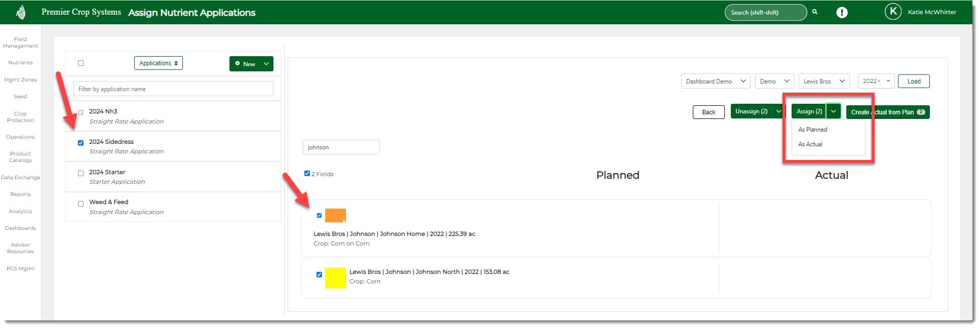Expand the Dashboard Demo dropdown

tap(715, 81)
